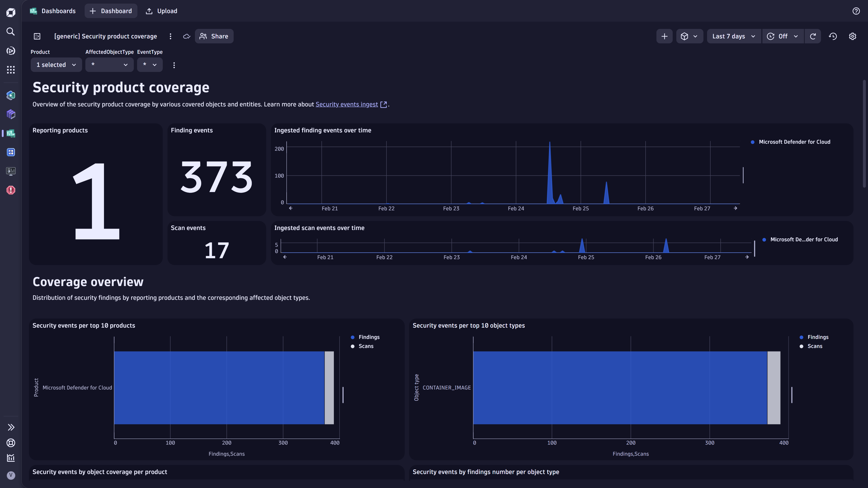The height and width of the screenshot is (488, 868).
Task: Click Security events by findings number per object type title
Action: [486, 472]
